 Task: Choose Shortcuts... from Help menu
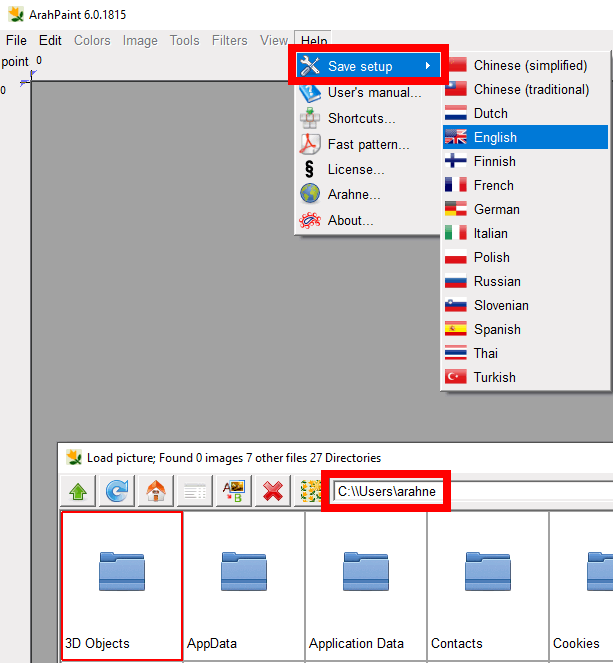point(367,118)
